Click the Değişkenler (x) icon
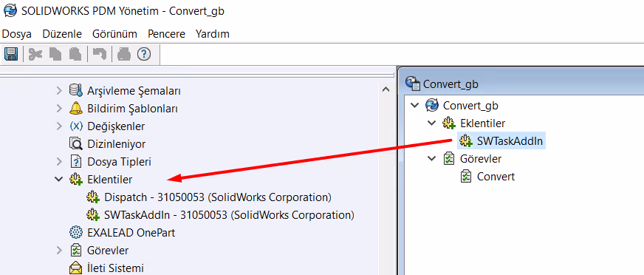644x275 pixels. point(76,126)
